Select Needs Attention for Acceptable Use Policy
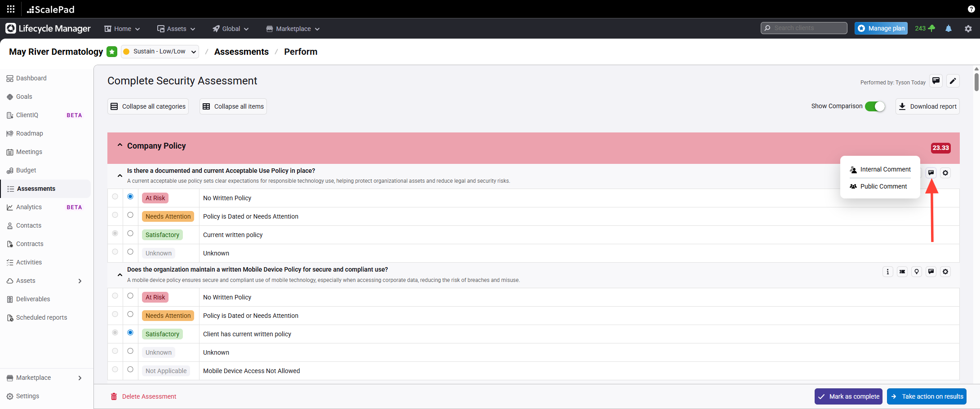Viewport: 980px width, 409px height. [x=130, y=215]
